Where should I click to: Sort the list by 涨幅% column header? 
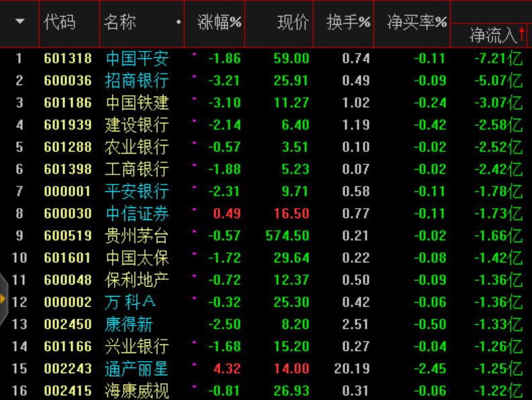[x=219, y=22]
